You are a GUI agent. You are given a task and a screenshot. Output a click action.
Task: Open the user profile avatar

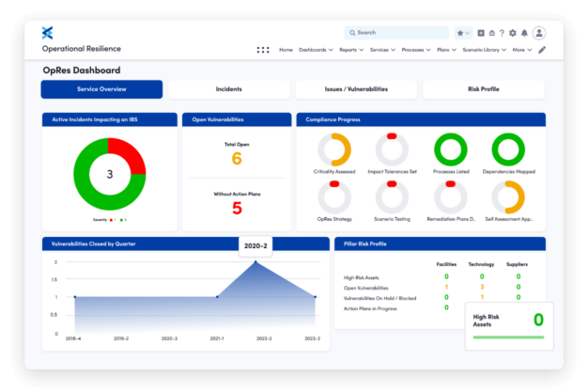point(539,33)
